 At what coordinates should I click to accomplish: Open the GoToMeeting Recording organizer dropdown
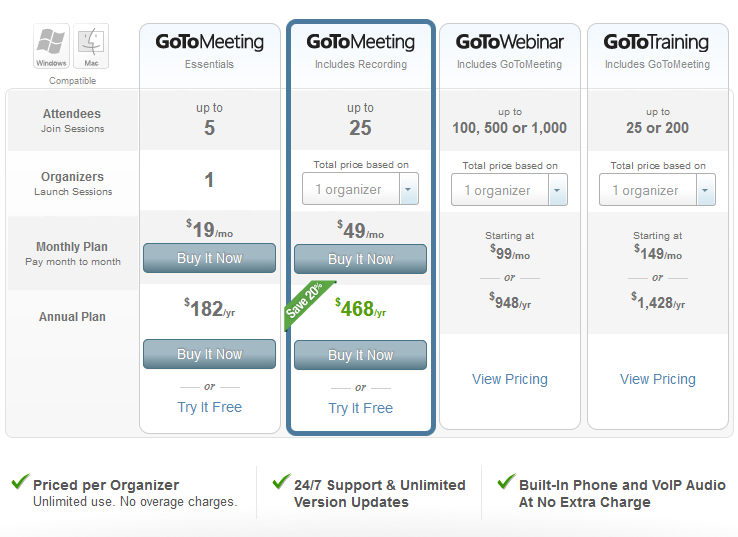[360, 189]
